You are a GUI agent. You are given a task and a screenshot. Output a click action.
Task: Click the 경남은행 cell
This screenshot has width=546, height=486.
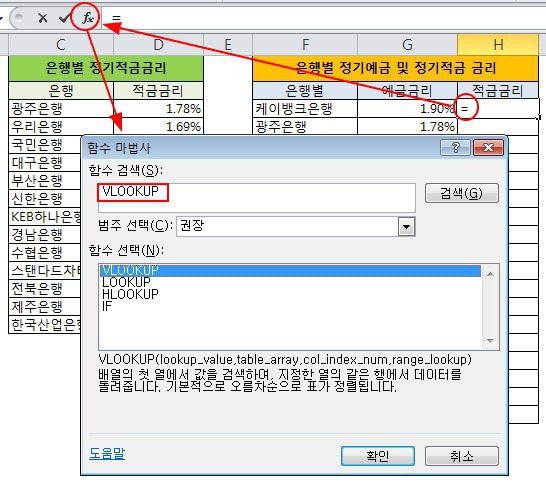tap(45, 235)
